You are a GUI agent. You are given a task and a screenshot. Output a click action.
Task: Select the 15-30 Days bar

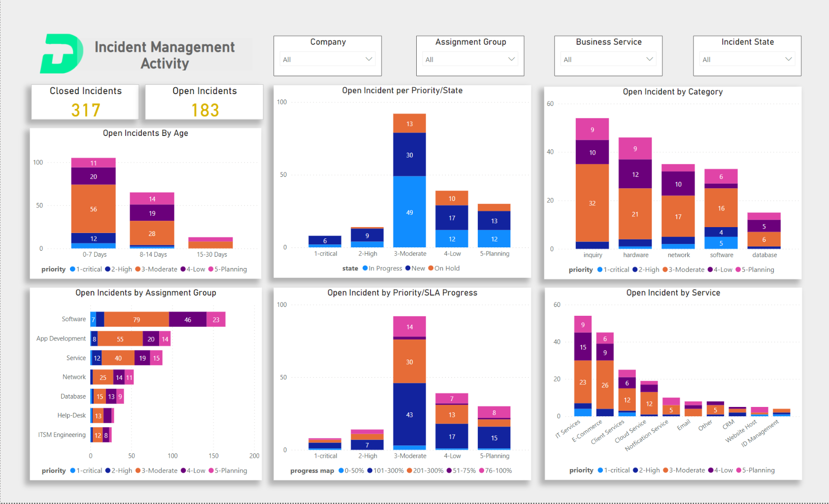pos(210,243)
